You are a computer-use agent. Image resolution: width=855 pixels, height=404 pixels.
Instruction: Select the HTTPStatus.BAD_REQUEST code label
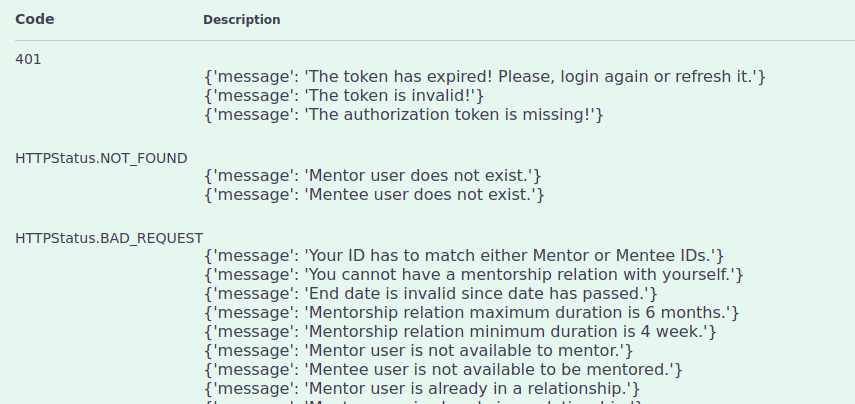coord(109,238)
